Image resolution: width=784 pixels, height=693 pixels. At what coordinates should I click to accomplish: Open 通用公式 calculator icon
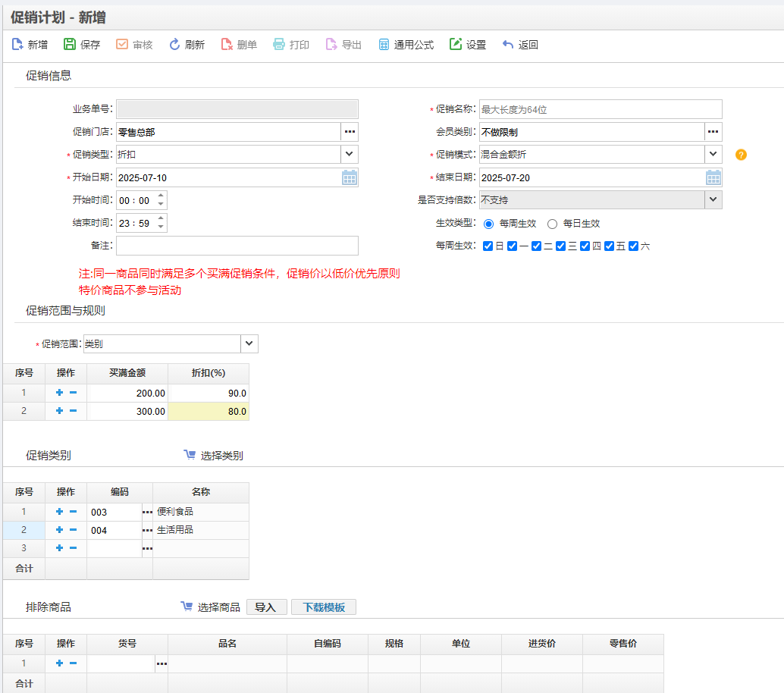384,45
